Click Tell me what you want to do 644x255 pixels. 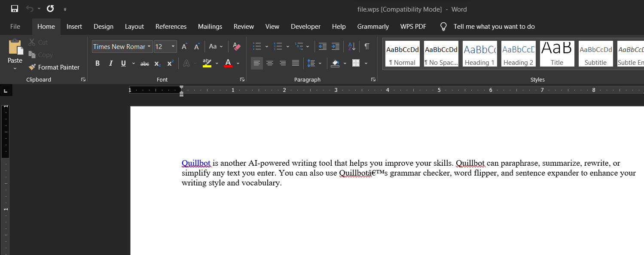pos(494,26)
